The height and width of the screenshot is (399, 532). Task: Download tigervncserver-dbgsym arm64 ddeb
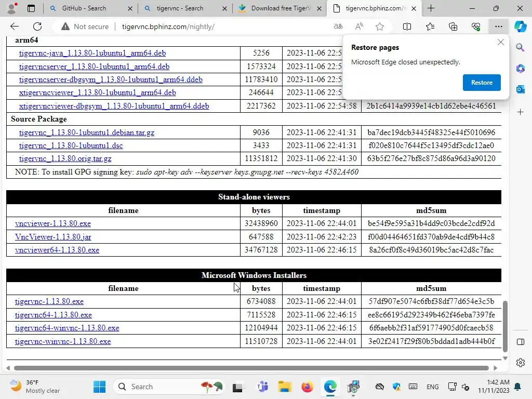tap(111, 79)
